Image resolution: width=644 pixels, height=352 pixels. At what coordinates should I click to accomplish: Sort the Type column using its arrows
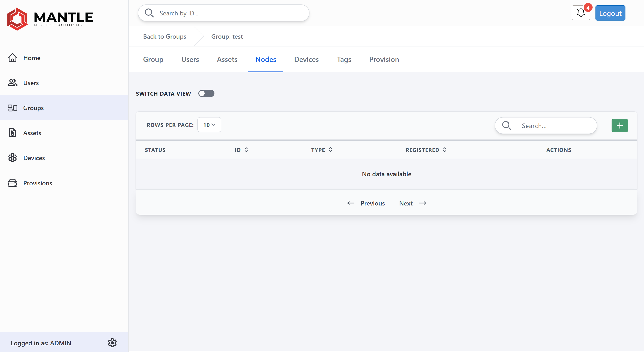[x=330, y=150]
